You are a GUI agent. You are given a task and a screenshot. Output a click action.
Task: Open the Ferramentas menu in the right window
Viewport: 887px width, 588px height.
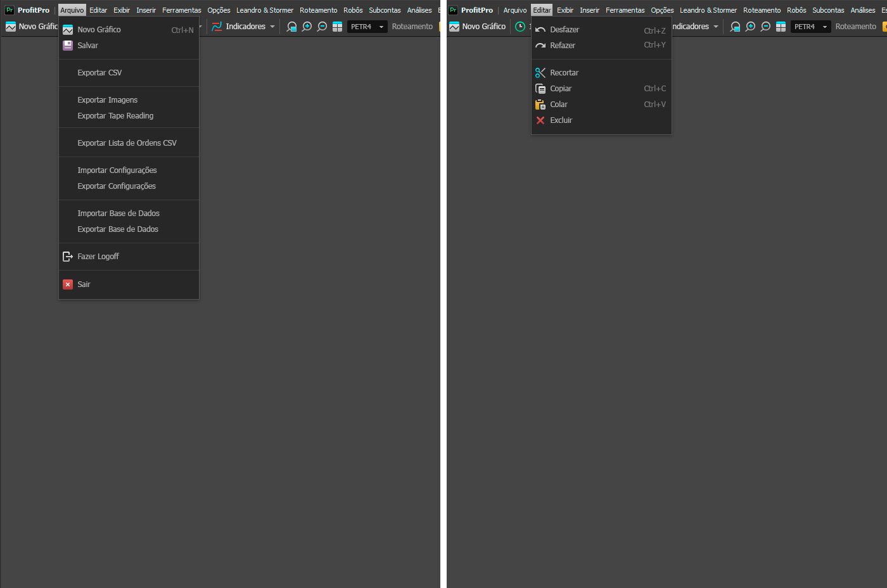[625, 10]
